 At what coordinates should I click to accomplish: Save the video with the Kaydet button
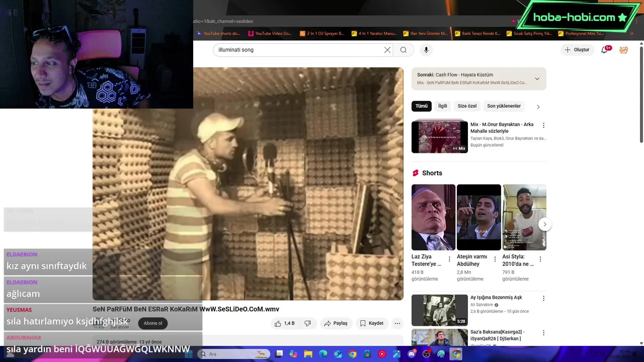pos(372,323)
